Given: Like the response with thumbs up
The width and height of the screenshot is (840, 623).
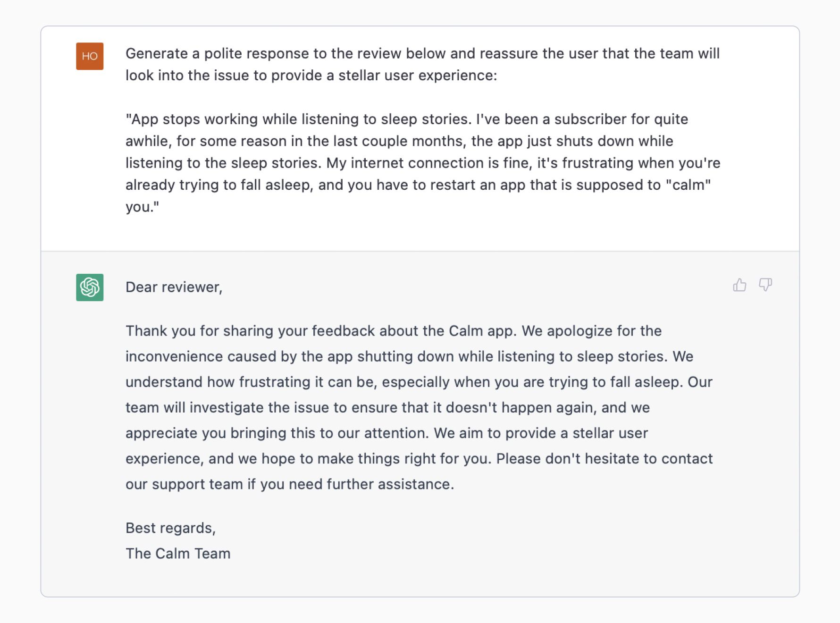Looking at the screenshot, I should [x=739, y=285].
